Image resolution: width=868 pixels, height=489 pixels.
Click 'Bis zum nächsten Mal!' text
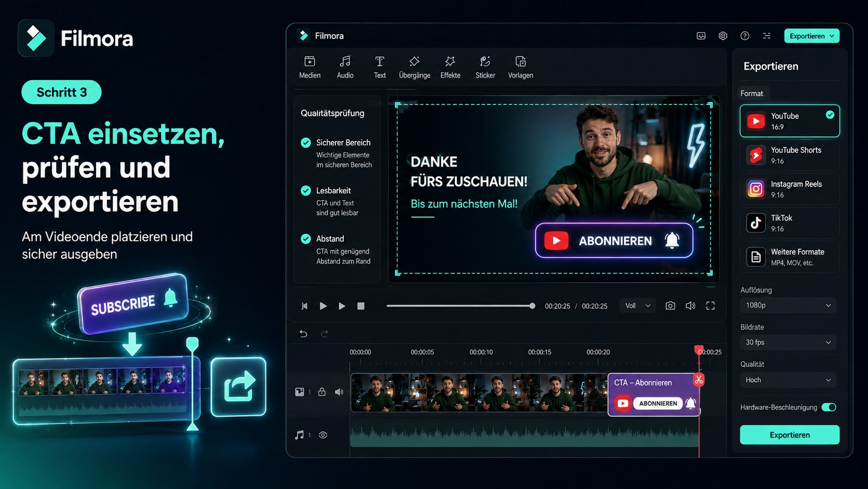click(464, 204)
